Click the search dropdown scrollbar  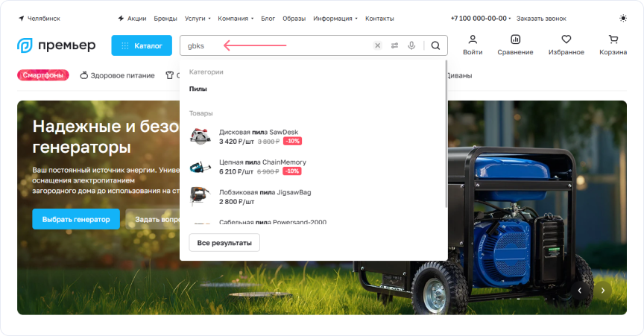(446, 134)
